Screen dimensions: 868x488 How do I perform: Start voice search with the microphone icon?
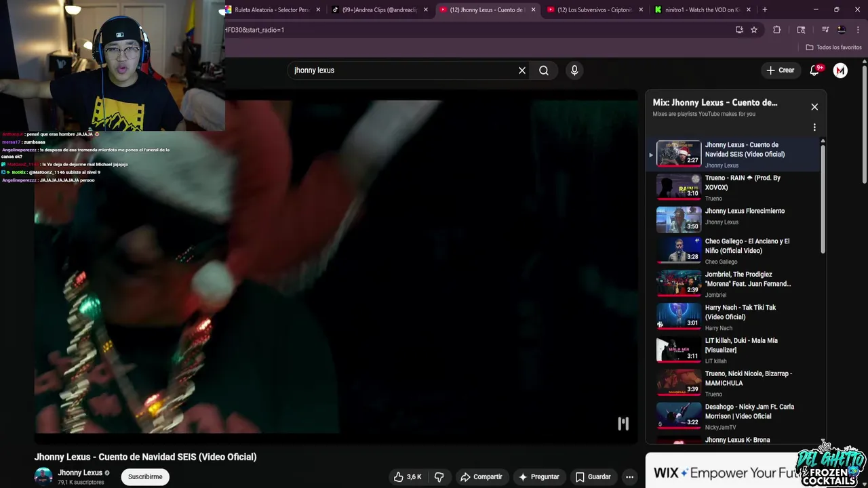(x=574, y=70)
